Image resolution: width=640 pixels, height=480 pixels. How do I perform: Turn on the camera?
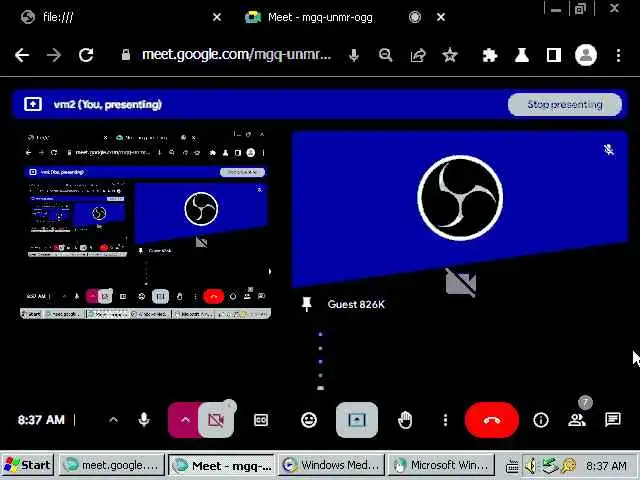(216, 420)
